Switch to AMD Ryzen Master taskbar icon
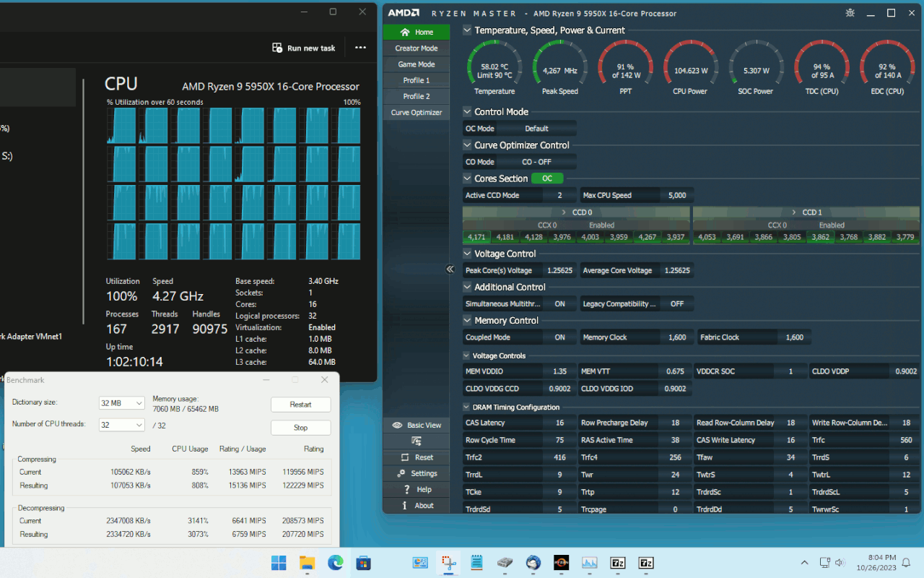This screenshot has width=924, height=578. 562,563
